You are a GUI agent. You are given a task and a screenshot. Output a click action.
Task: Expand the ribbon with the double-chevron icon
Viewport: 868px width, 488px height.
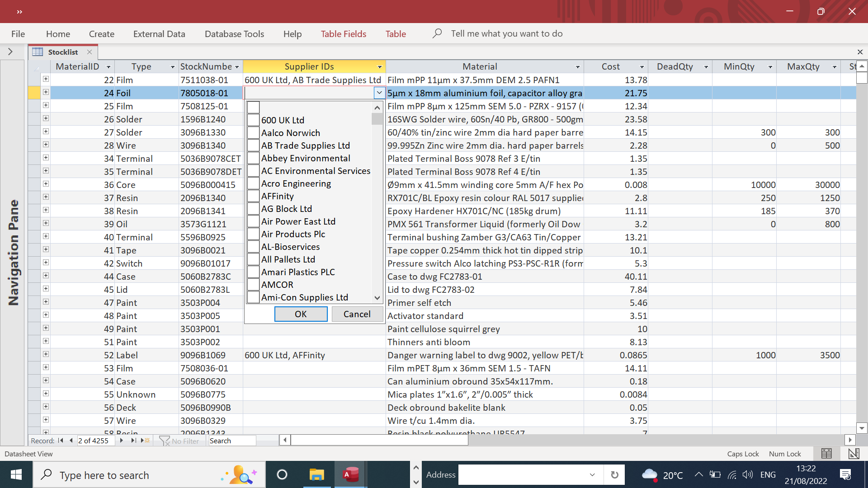pyautogui.click(x=19, y=12)
